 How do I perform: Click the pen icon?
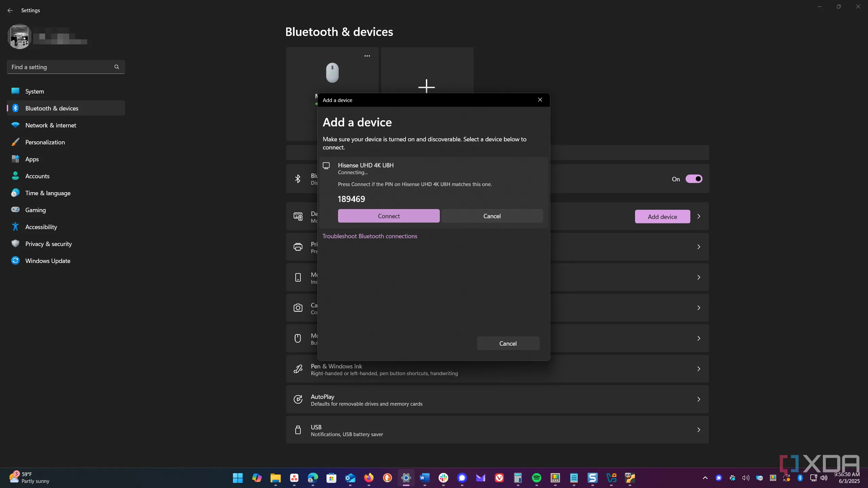tap(298, 369)
